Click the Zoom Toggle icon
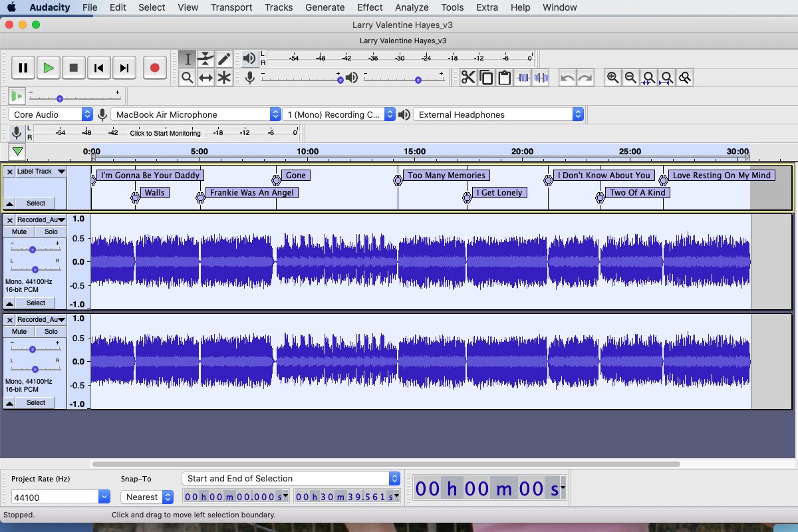 (684, 78)
